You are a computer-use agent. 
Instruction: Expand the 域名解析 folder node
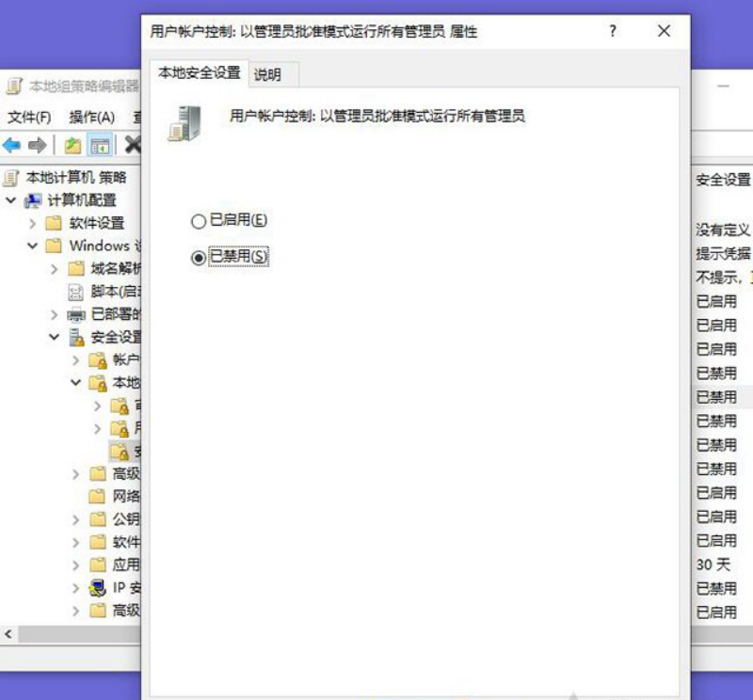click(x=55, y=269)
